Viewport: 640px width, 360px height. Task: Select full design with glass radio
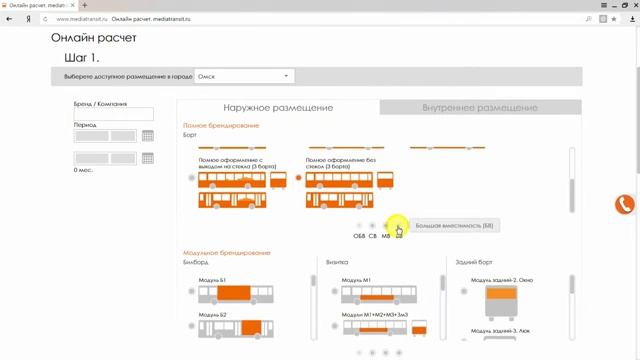pos(191,178)
